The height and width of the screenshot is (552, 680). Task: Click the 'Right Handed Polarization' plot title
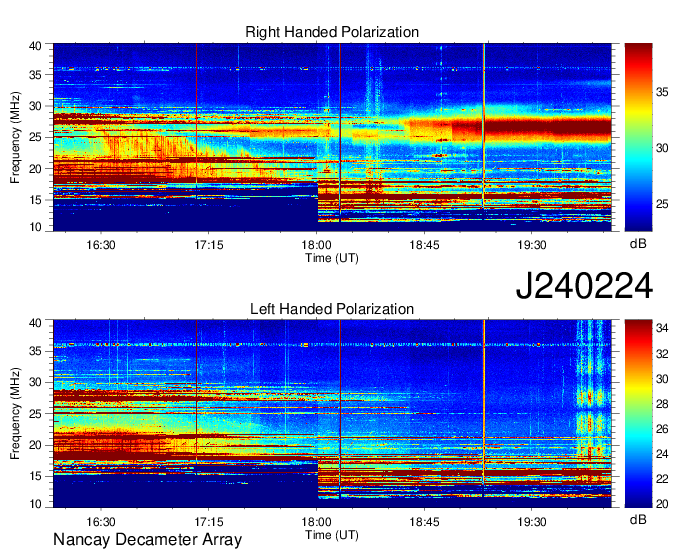[x=332, y=32]
